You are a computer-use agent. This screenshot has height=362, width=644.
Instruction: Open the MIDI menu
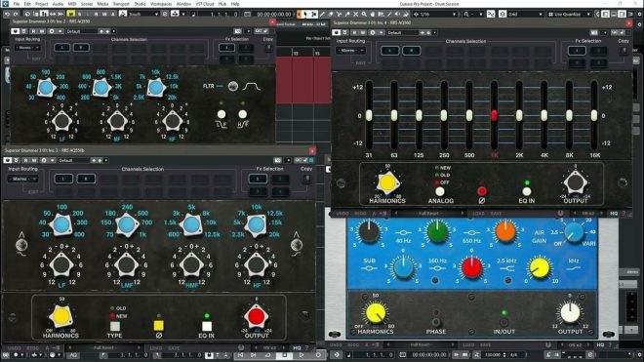(72, 4)
